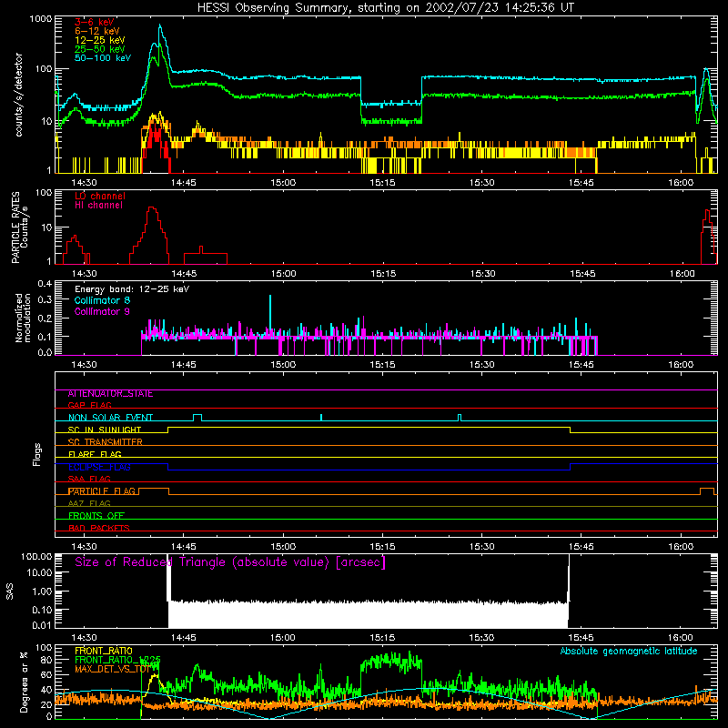Click the 80 tick on Degrees axis
This screenshot has height=728, width=728.
(46, 661)
